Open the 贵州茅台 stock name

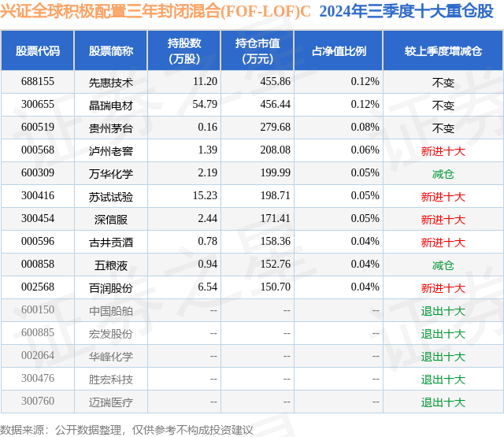pyautogui.click(x=111, y=128)
